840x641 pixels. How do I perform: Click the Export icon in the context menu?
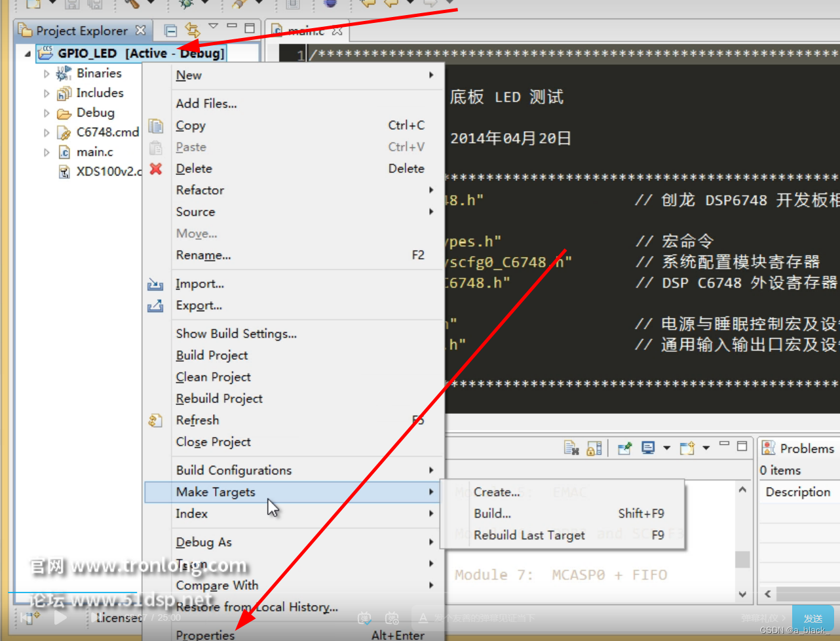pyautogui.click(x=155, y=305)
